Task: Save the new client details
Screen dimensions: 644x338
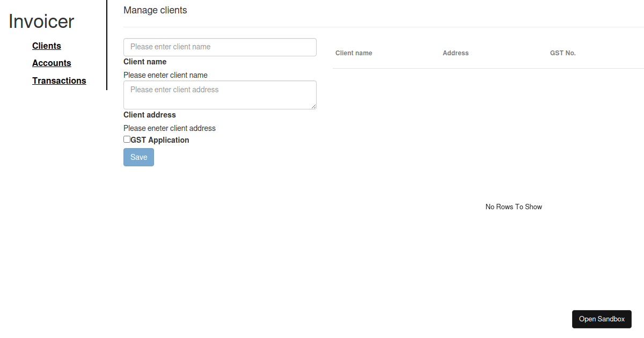Action: coord(138,157)
